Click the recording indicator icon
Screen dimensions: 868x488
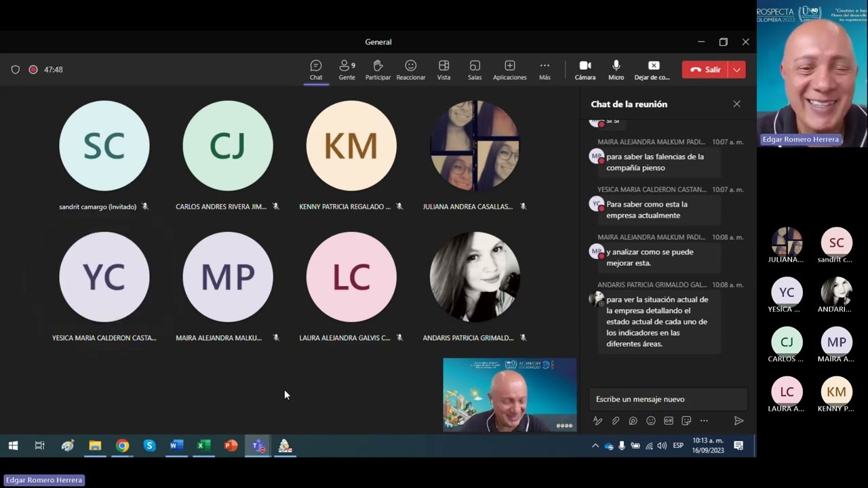(x=33, y=70)
